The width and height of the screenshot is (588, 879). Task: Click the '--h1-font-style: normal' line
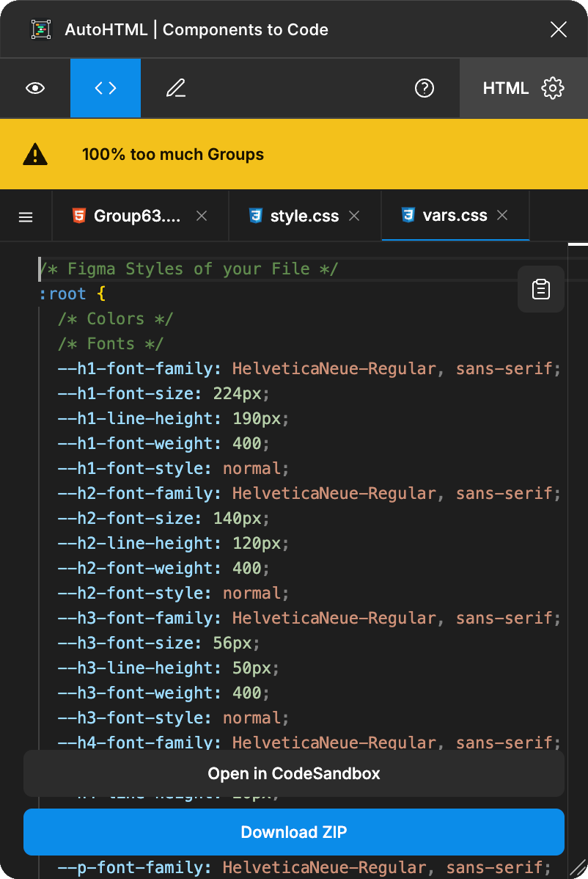[x=174, y=469]
